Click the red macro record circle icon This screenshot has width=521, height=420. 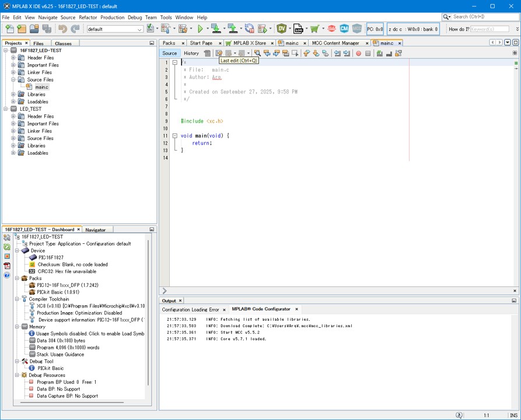coord(359,53)
